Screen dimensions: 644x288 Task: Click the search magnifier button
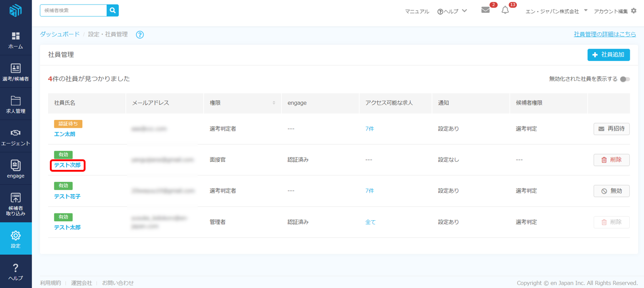click(113, 11)
